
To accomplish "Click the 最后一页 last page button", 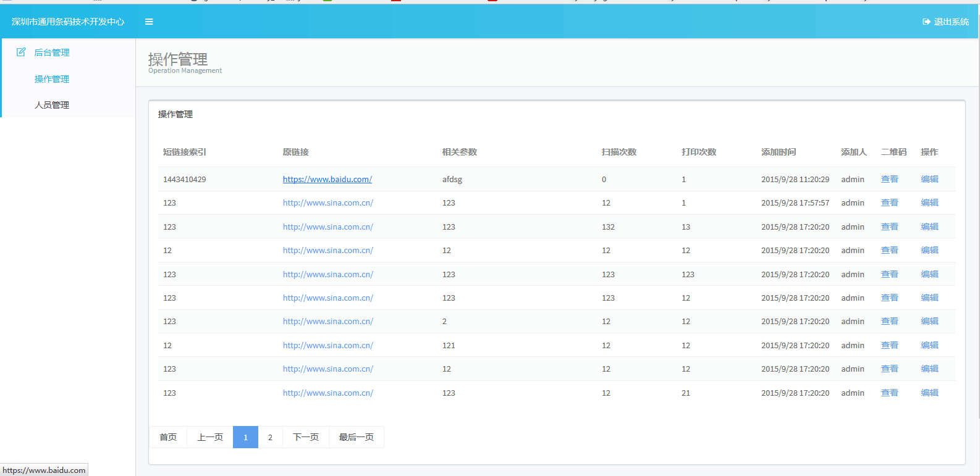I will [x=356, y=437].
